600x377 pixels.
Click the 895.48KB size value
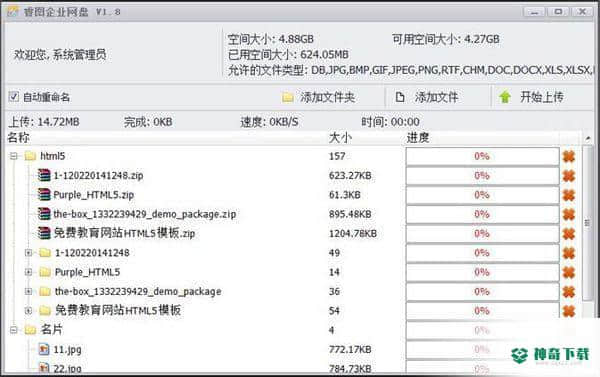click(x=350, y=214)
